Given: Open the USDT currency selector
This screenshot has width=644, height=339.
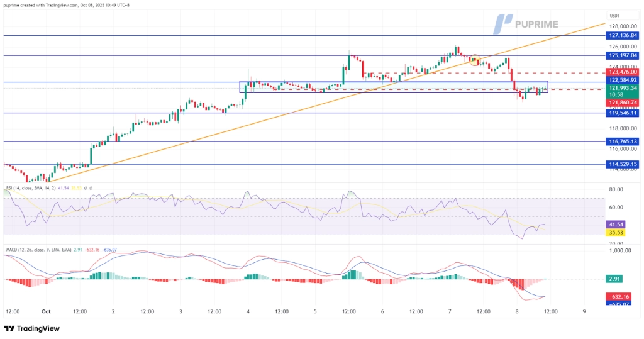Looking at the screenshot, I should coord(614,16).
